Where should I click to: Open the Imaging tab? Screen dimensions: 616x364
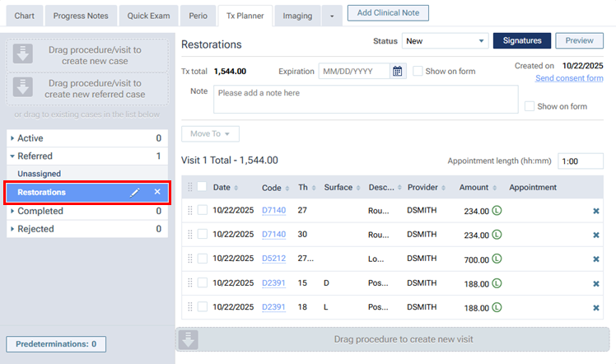tap(296, 16)
